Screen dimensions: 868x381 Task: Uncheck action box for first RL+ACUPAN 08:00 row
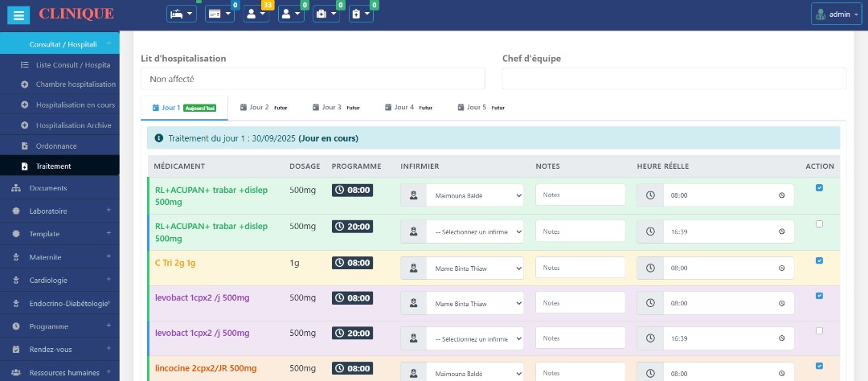[819, 188]
